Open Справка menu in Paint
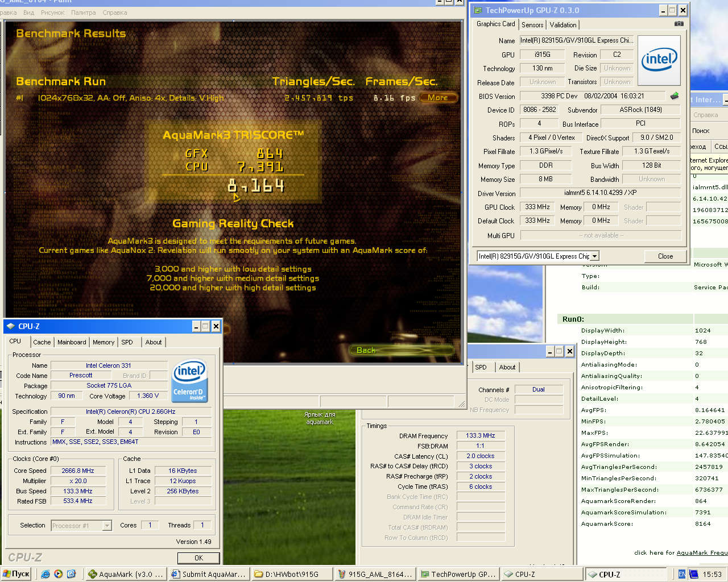This screenshot has width=728, height=582. [115, 13]
